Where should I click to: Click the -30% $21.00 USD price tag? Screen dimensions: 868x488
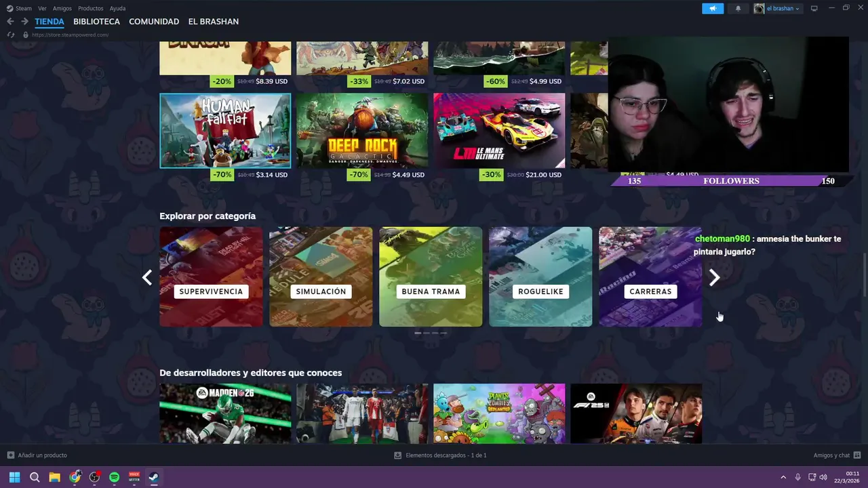(524, 175)
